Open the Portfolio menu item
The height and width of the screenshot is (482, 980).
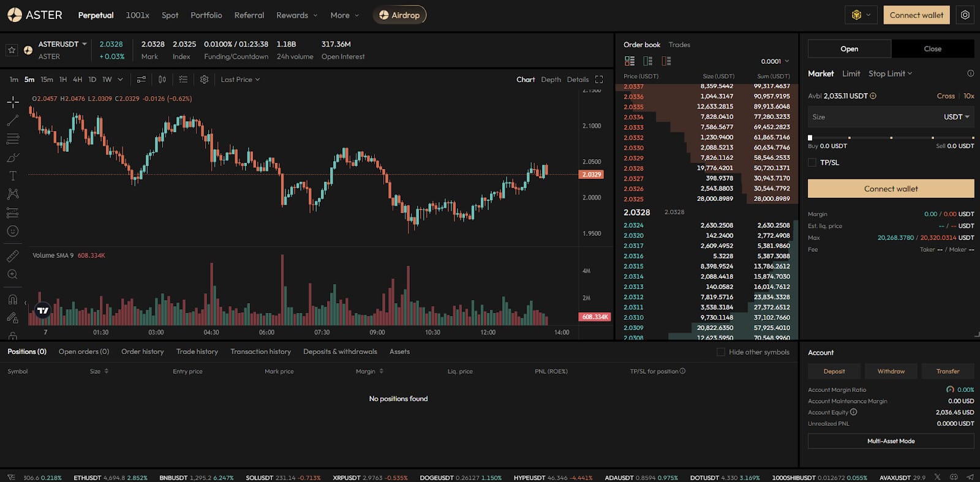point(206,15)
